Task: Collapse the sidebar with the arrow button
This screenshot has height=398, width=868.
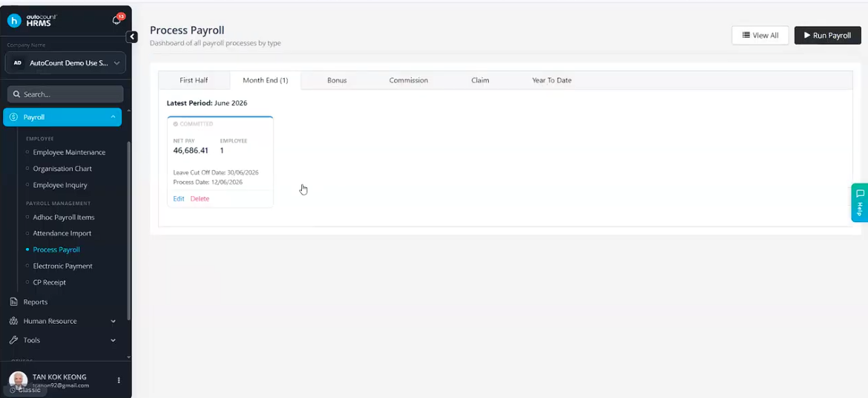Action: (x=132, y=36)
